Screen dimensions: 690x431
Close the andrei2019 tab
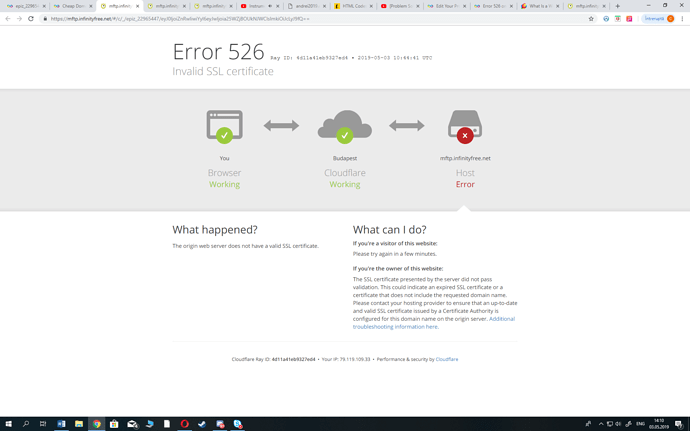coord(324,6)
